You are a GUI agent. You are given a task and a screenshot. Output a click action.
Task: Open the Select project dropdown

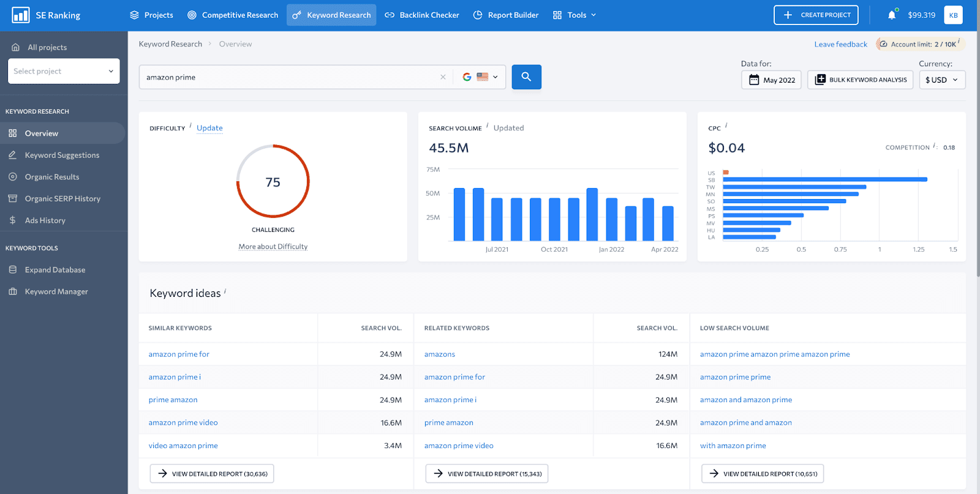(x=64, y=71)
